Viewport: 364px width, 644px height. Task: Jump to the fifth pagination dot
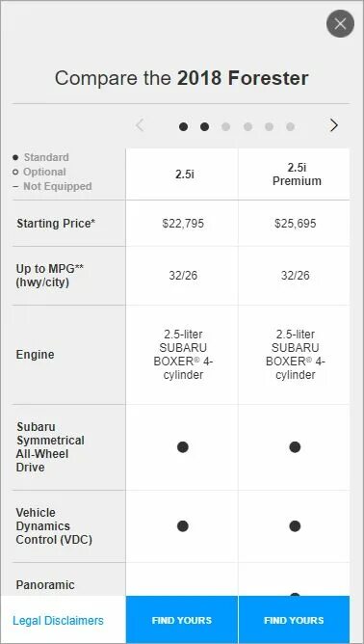269,127
